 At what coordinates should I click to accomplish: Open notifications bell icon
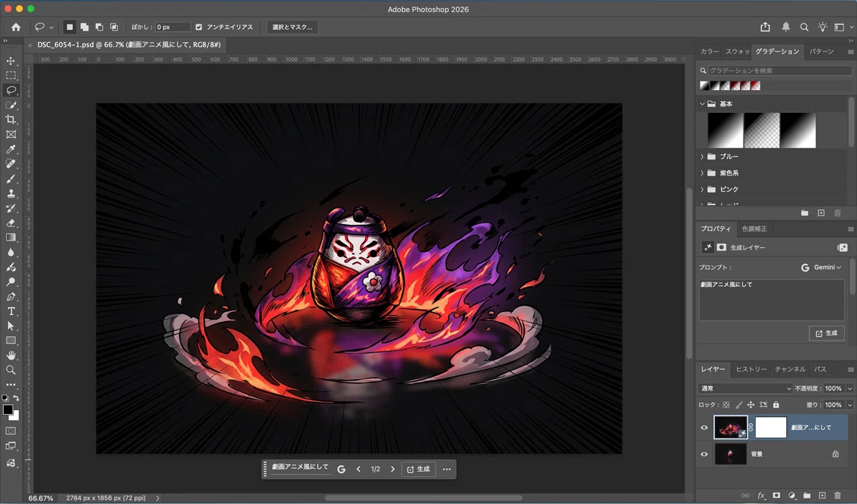(786, 27)
